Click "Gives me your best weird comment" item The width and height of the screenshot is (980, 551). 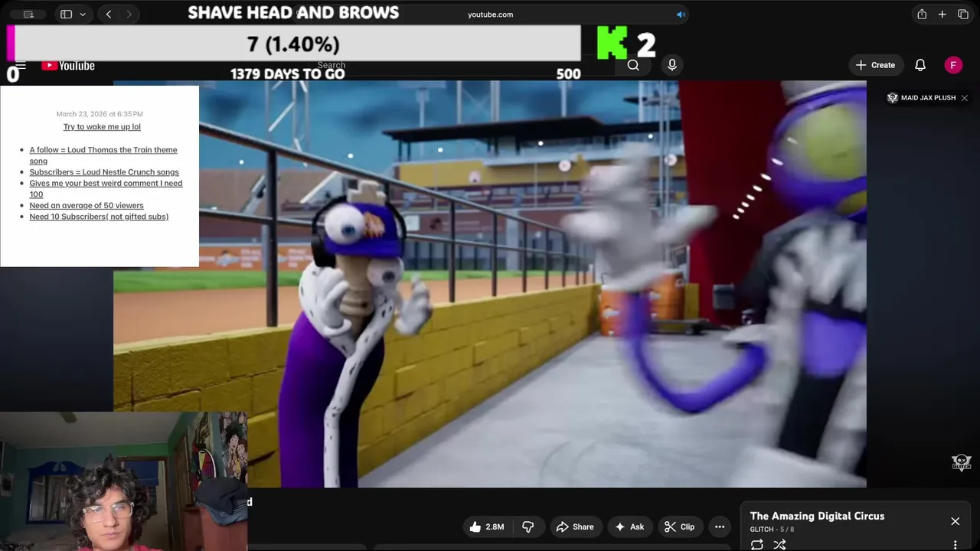(x=106, y=188)
